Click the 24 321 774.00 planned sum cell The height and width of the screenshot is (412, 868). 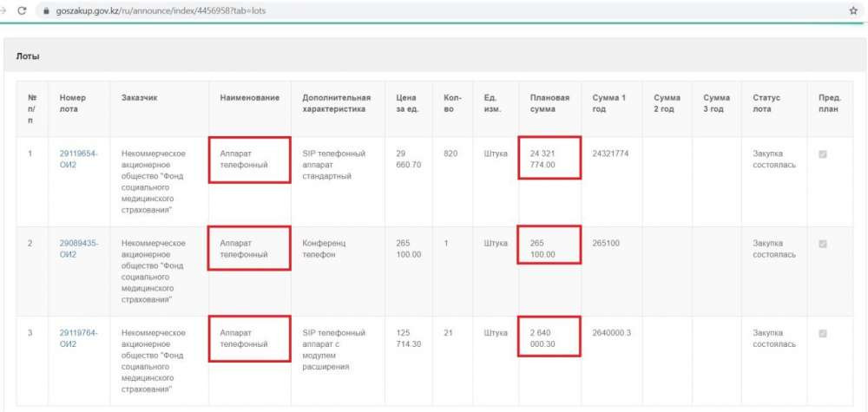point(549,159)
